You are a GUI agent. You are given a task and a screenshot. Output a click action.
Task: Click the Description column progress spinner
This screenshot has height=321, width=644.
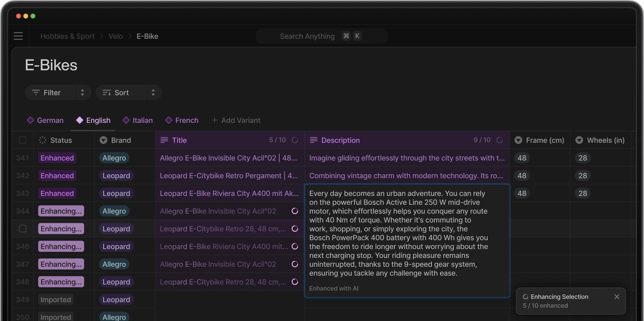coord(499,140)
